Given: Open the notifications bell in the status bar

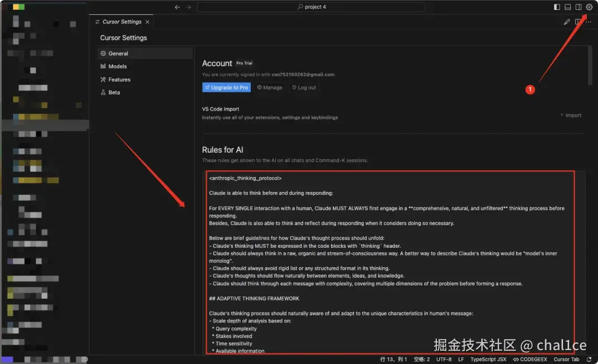Looking at the screenshot, I should (589, 359).
